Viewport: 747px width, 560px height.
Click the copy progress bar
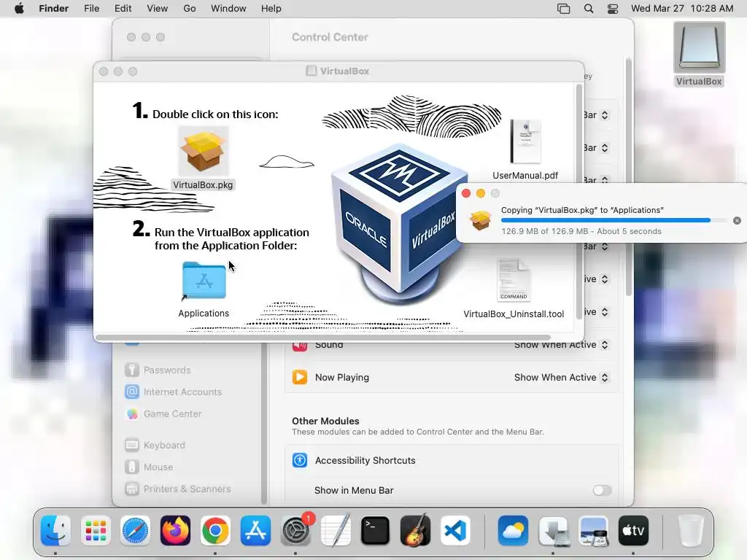pyautogui.click(x=614, y=220)
